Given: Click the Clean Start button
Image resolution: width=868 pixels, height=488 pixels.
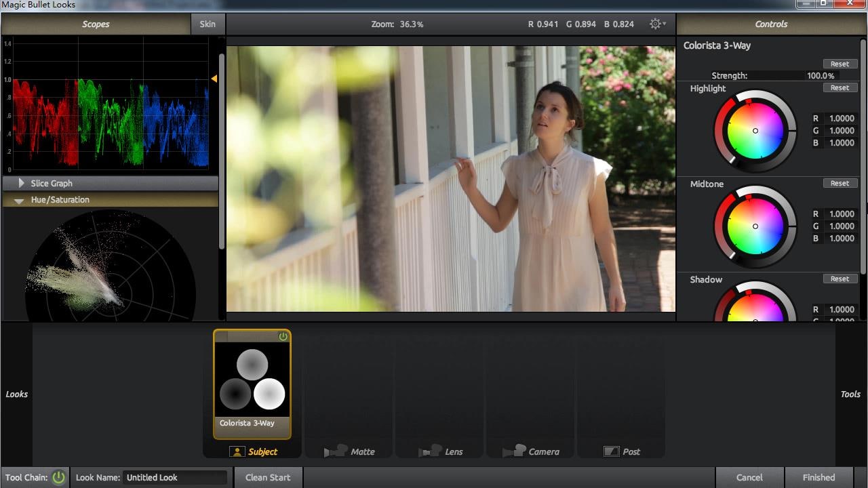Looking at the screenshot, I should (x=268, y=477).
